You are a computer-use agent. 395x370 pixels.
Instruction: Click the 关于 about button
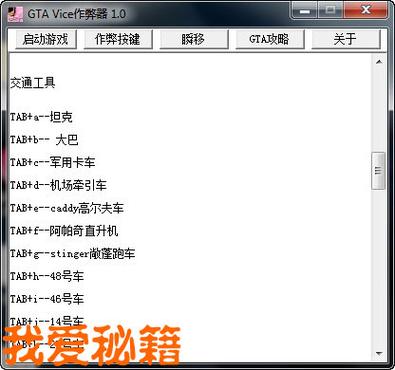point(346,39)
